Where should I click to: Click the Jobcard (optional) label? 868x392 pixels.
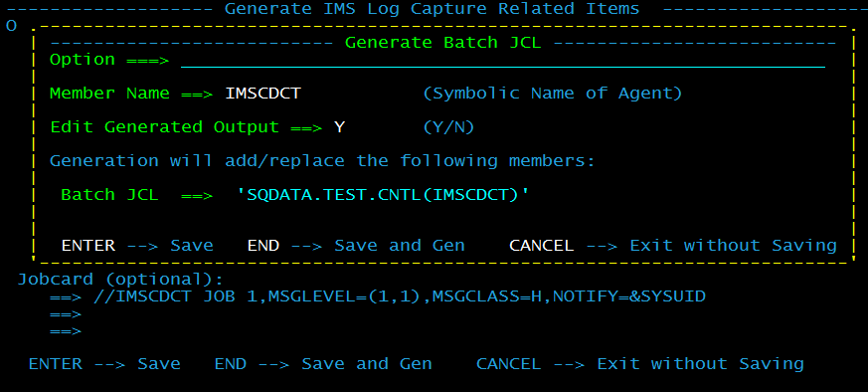pyautogui.click(x=120, y=279)
